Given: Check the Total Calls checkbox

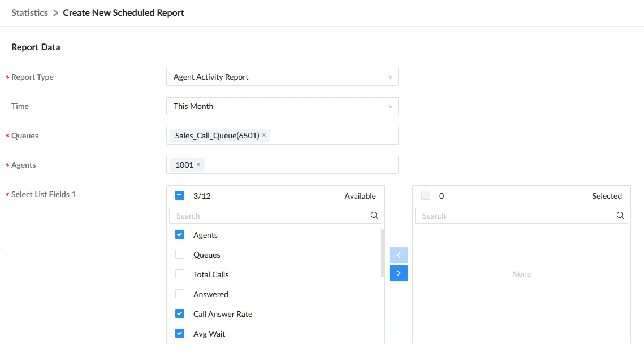Looking at the screenshot, I should [179, 274].
